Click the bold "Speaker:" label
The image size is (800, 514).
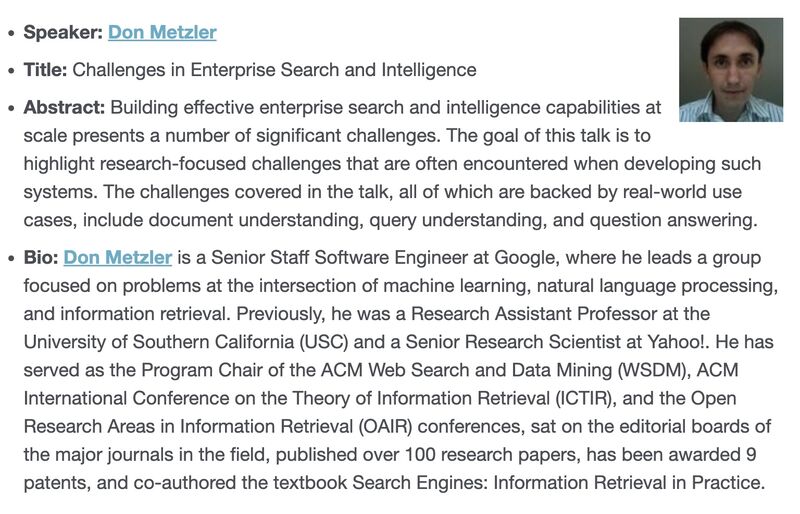pyautogui.click(x=63, y=32)
